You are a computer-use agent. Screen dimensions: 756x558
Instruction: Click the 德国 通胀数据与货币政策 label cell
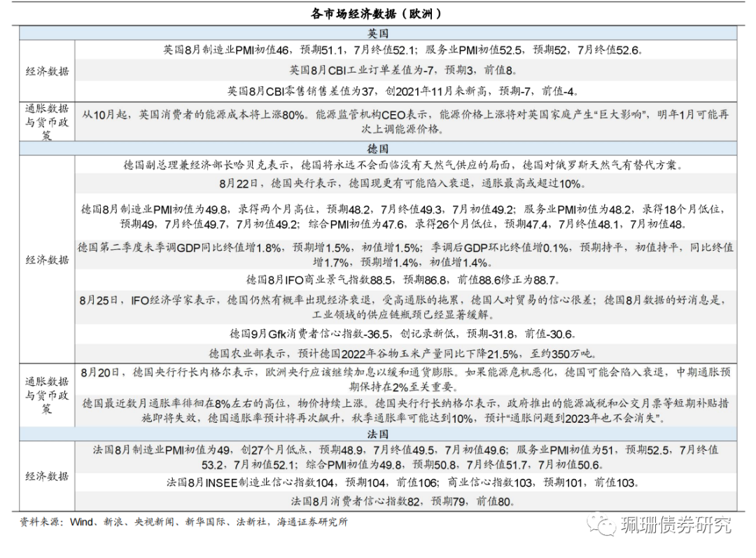48,396
